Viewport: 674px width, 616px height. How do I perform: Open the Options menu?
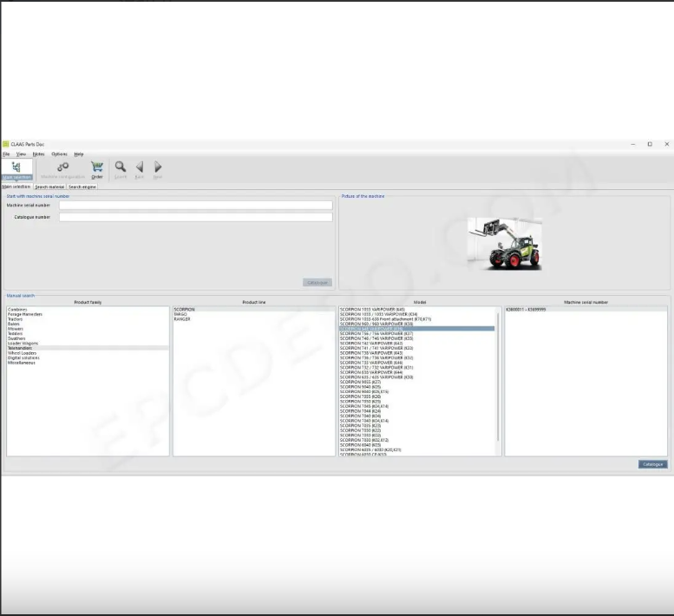click(x=59, y=154)
